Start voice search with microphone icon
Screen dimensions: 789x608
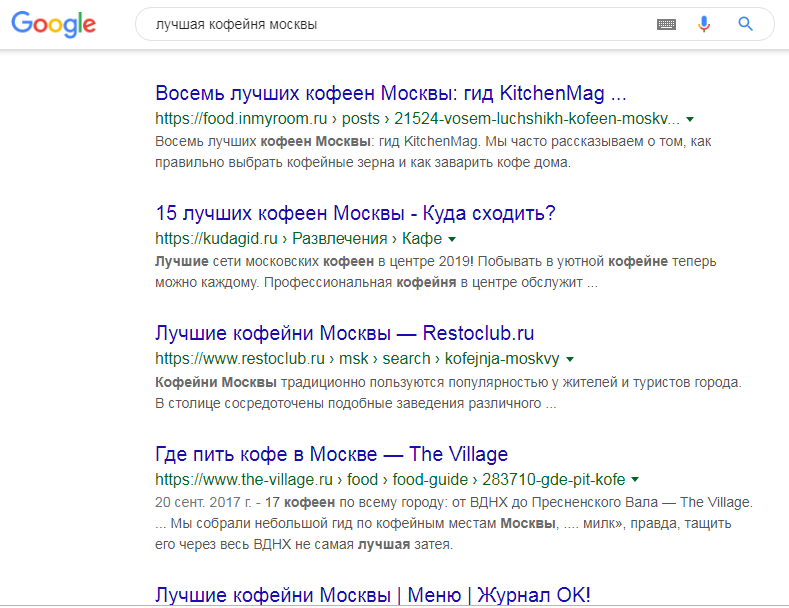(x=704, y=24)
